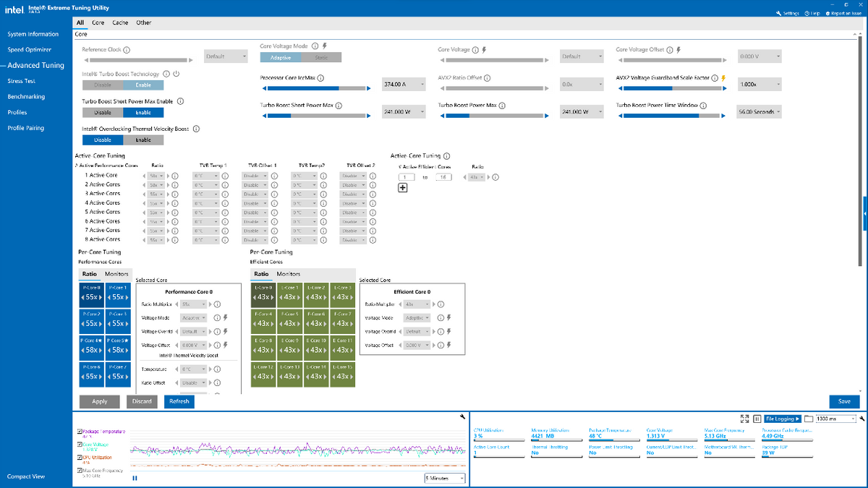Open 56.00 Seconds time window dropdown
Screen dimensions: 868x488
coord(759,112)
